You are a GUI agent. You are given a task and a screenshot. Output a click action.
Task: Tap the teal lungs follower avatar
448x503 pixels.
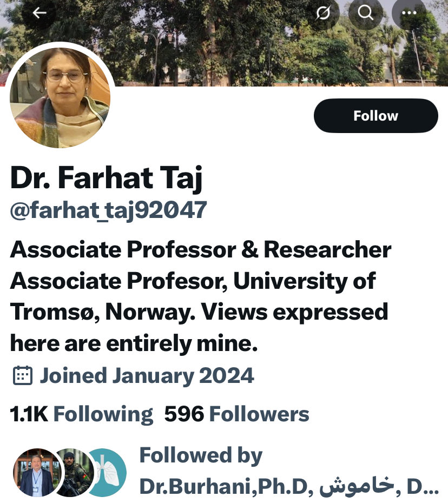click(x=107, y=473)
